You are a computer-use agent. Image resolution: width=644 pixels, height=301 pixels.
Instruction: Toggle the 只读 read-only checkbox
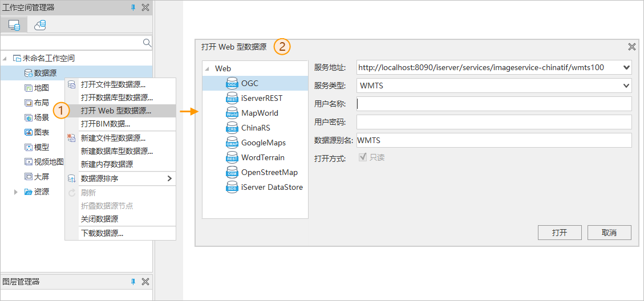coord(362,157)
